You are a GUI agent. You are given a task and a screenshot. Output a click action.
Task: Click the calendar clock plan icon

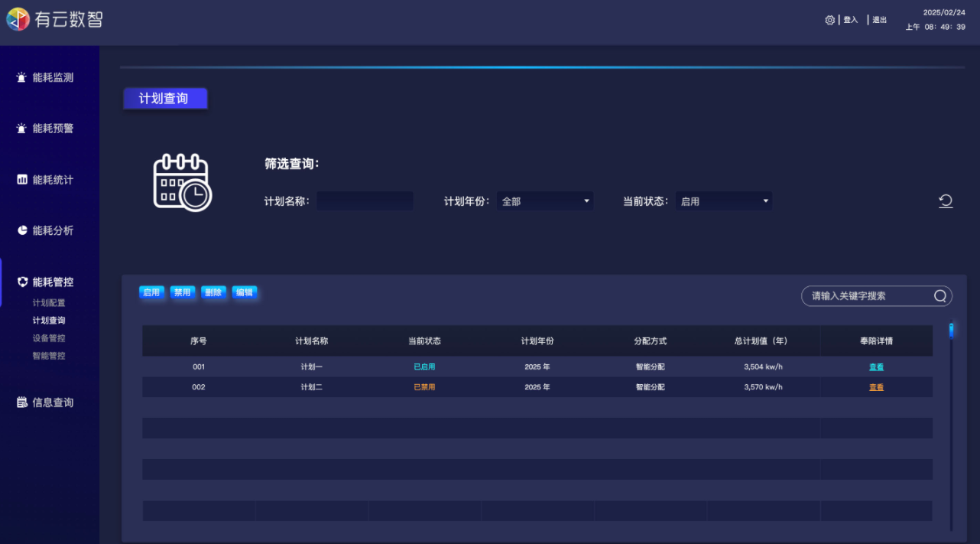(x=182, y=183)
